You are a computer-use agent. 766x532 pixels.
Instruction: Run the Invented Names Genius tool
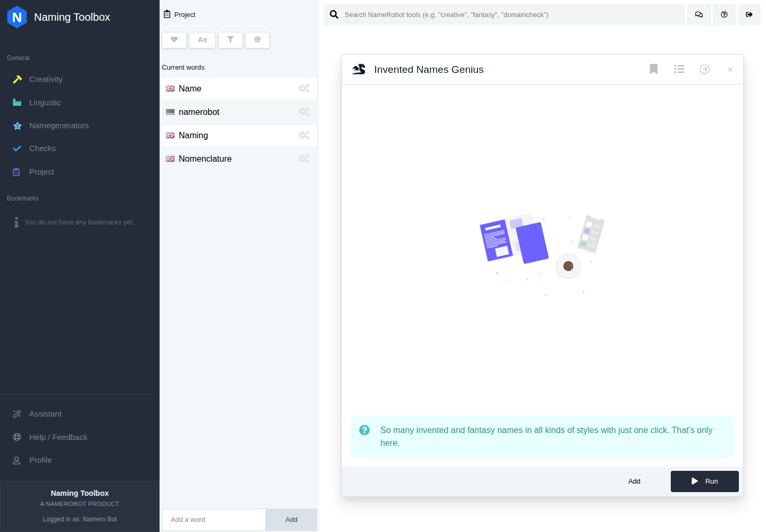pos(705,481)
